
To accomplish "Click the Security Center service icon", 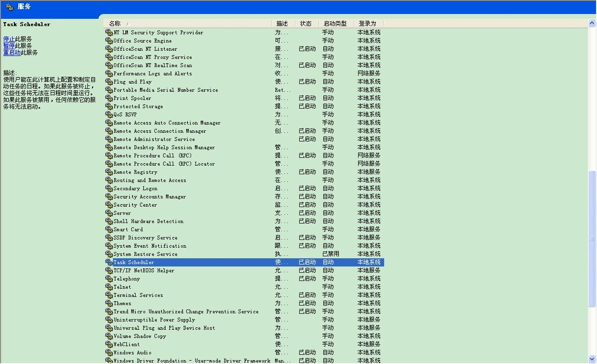I will pos(109,205).
